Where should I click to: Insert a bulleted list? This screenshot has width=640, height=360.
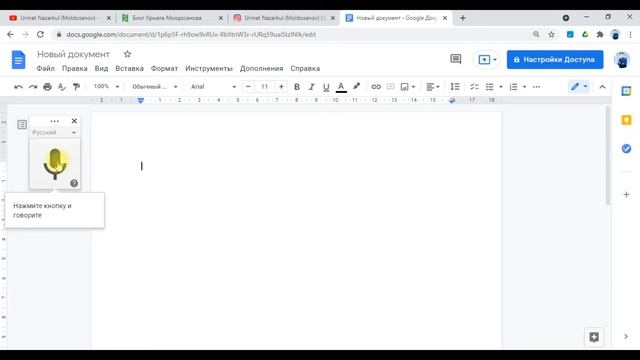tap(489, 87)
